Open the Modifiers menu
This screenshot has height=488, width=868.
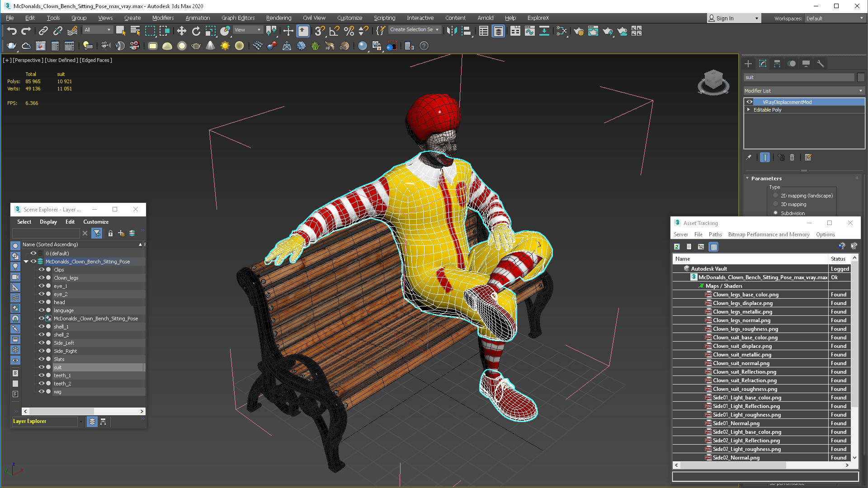163,18
